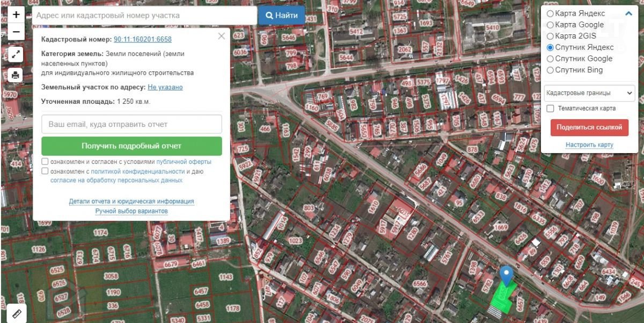Image resolution: width=644 pixels, height=323 pixels.
Task: Collapse the map layers panel chevron
Action: click(x=628, y=14)
